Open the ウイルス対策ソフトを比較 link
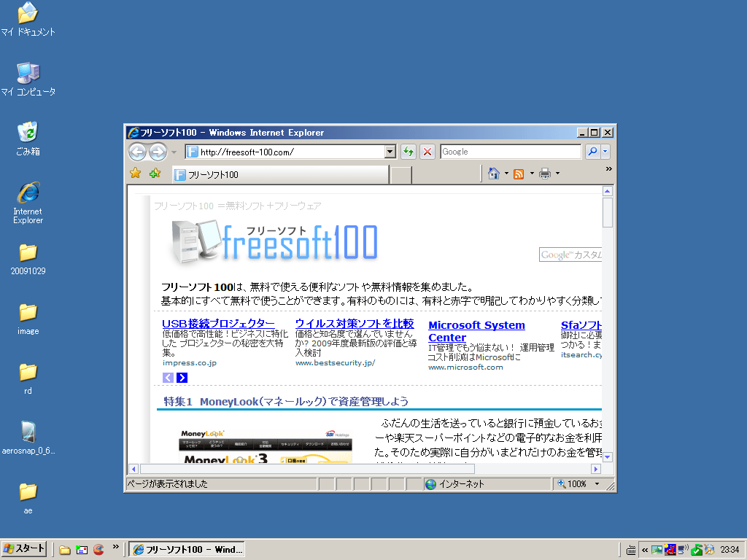 pos(355,324)
